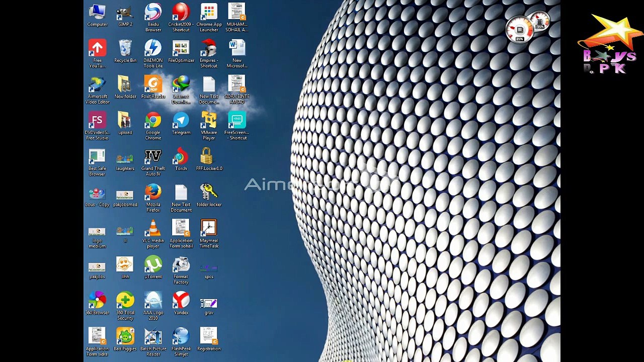Select the Registration document icon
The image size is (644, 362).
209,339
